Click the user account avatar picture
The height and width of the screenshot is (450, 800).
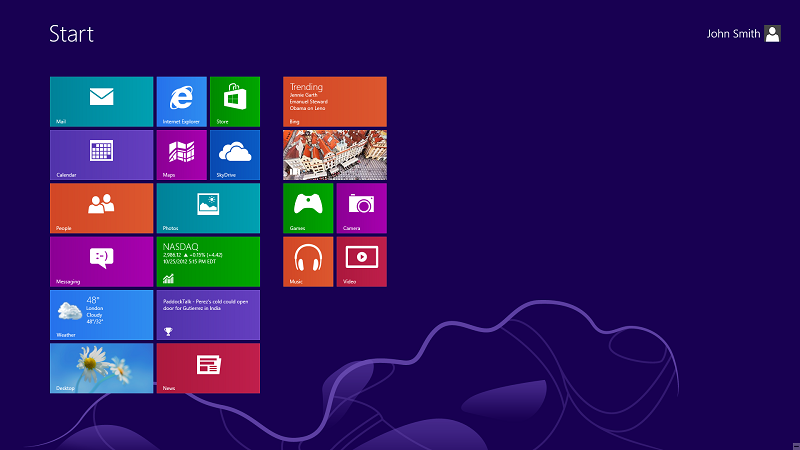click(772, 34)
